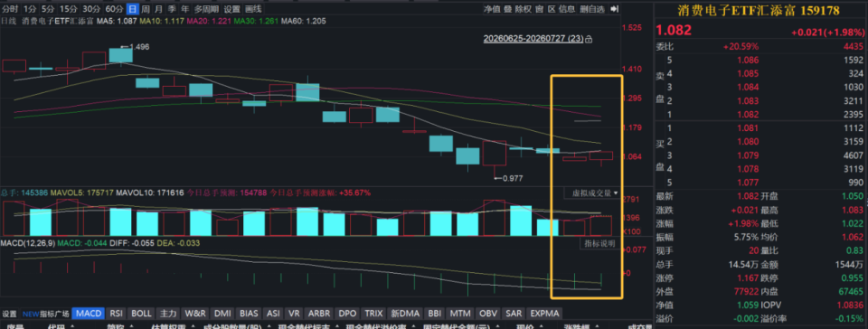Image resolution: width=868 pixels, height=329 pixels.
Task: Select the SAR indicator tab
Action: (514, 313)
